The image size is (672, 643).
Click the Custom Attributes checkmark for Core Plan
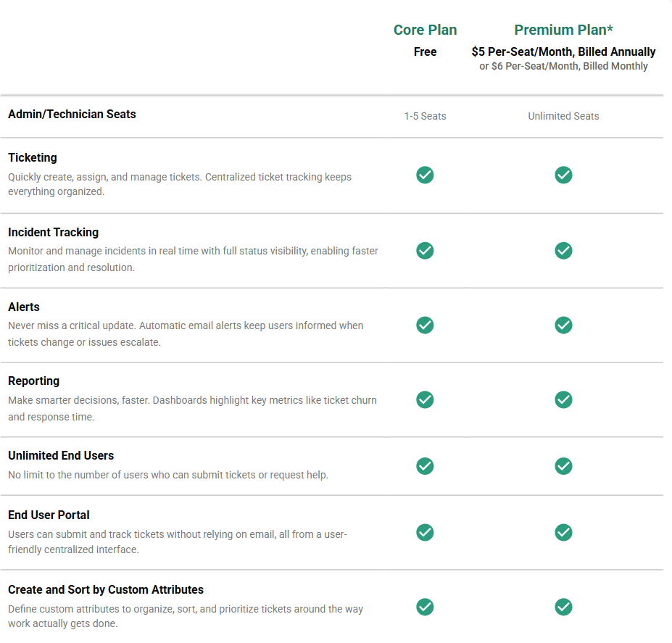tap(425, 607)
